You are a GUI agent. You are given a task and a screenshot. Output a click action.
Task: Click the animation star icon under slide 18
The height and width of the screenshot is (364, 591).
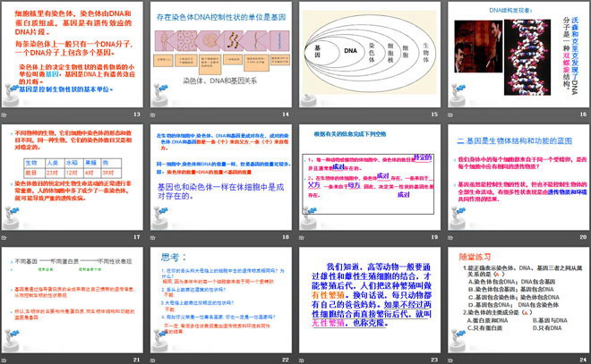coord(153,238)
